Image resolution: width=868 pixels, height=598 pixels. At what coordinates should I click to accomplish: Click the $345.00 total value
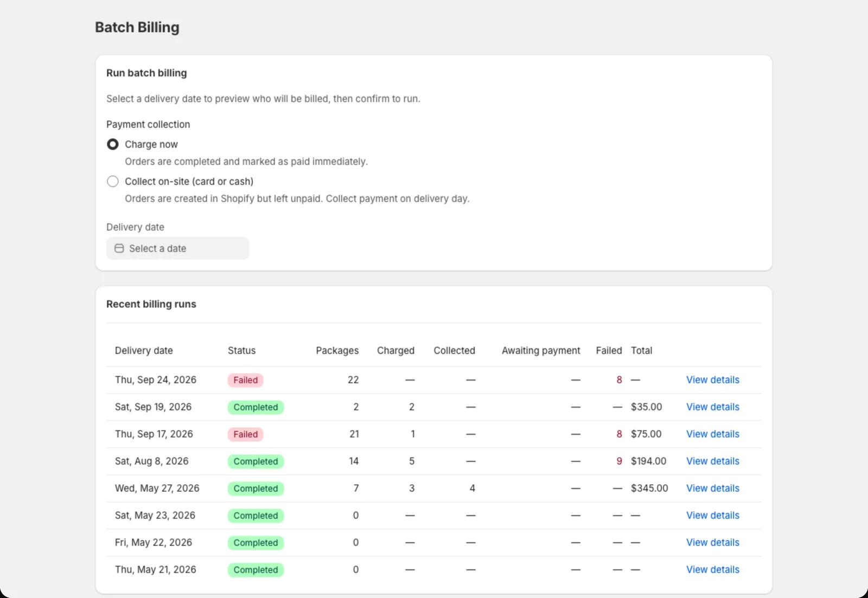(x=649, y=488)
